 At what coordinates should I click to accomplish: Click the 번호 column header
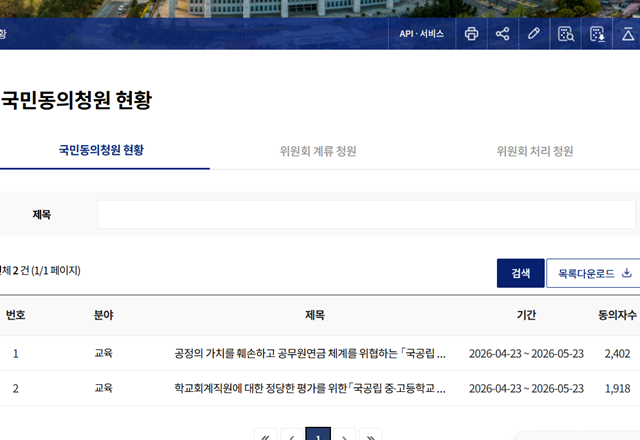tap(16, 315)
